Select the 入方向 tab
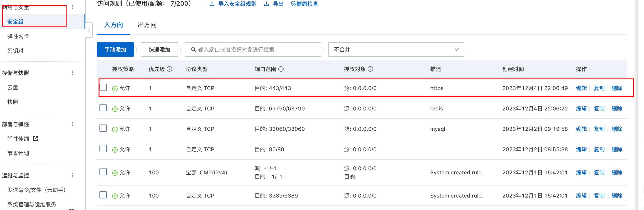Image resolution: width=644 pixels, height=210 pixels. point(113,25)
